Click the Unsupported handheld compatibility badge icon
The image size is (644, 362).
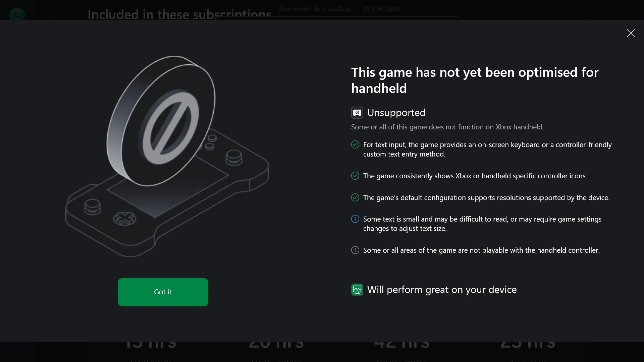[x=357, y=113]
